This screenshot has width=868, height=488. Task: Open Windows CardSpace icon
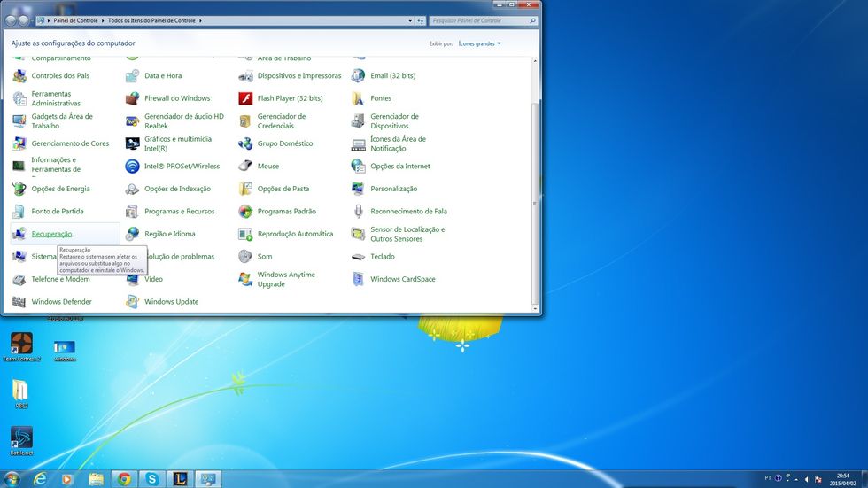(358, 280)
